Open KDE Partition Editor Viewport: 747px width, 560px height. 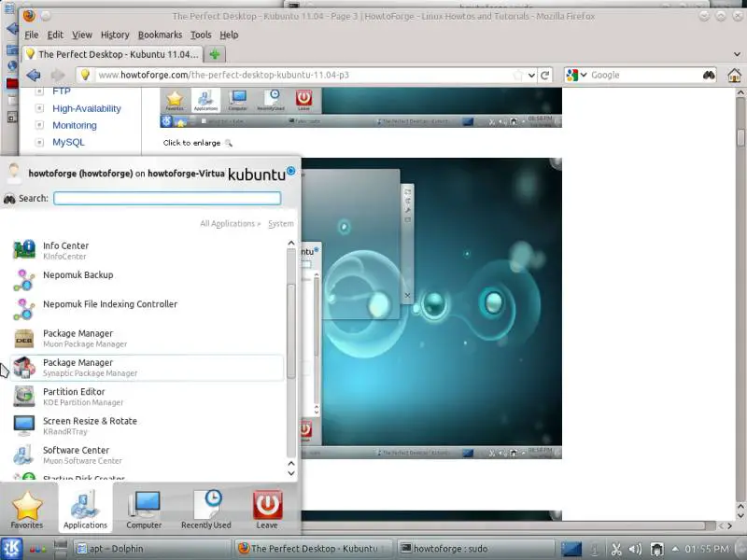tap(148, 396)
